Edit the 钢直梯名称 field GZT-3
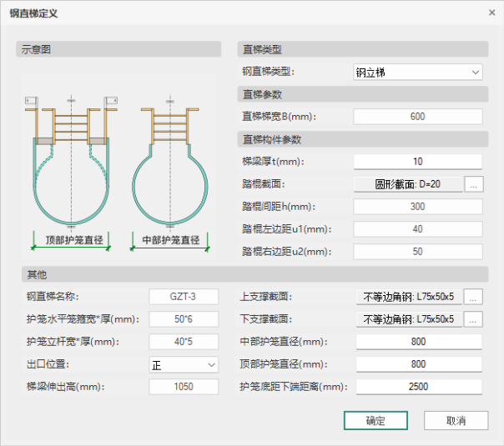Screen dimensions: 504x446 tap(183, 297)
